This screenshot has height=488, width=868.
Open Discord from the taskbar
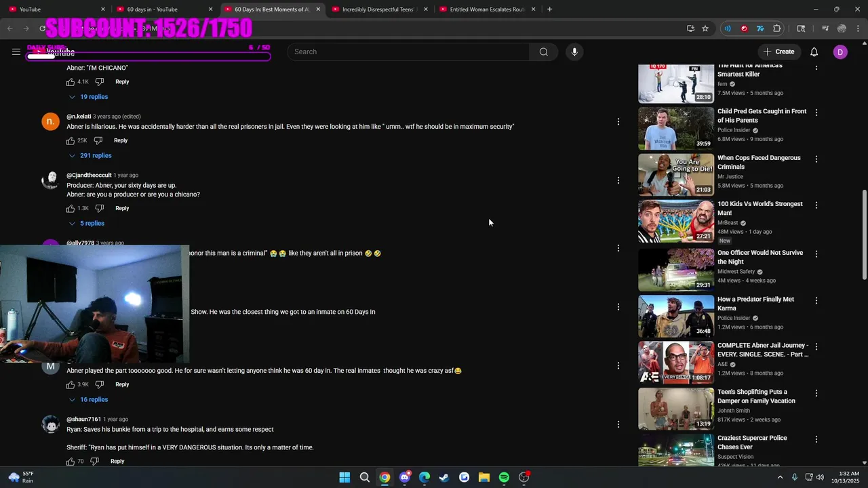click(x=405, y=477)
